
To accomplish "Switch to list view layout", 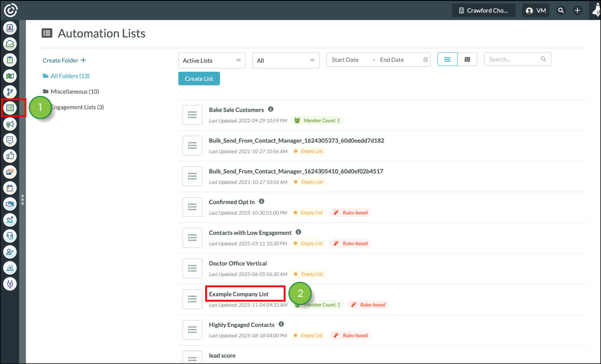I will (x=447, y=59).
